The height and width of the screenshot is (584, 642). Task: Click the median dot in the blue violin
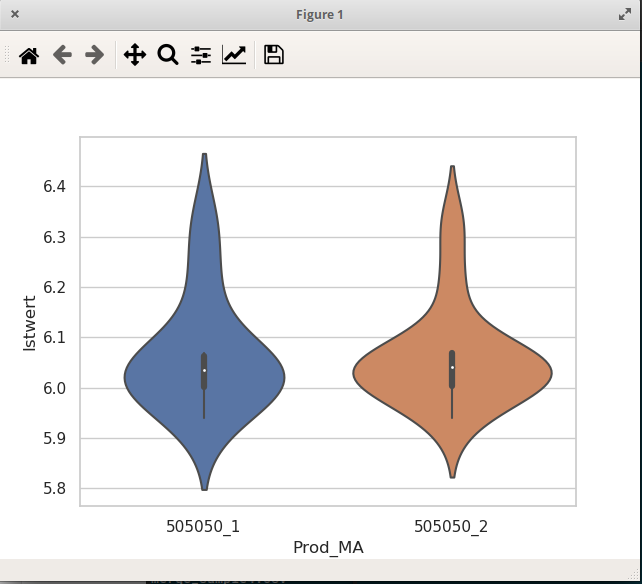tap(204, 371)
